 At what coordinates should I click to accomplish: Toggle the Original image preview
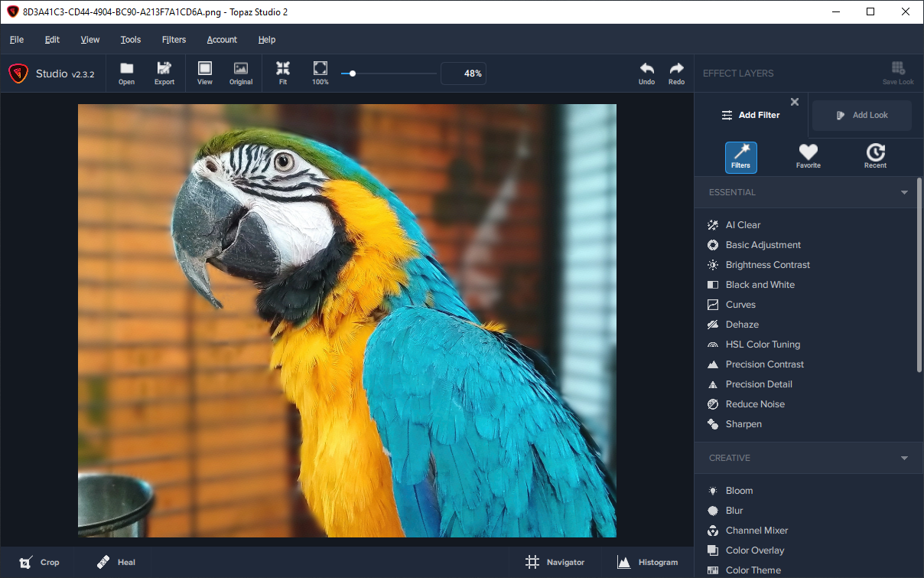coord(241,73)
